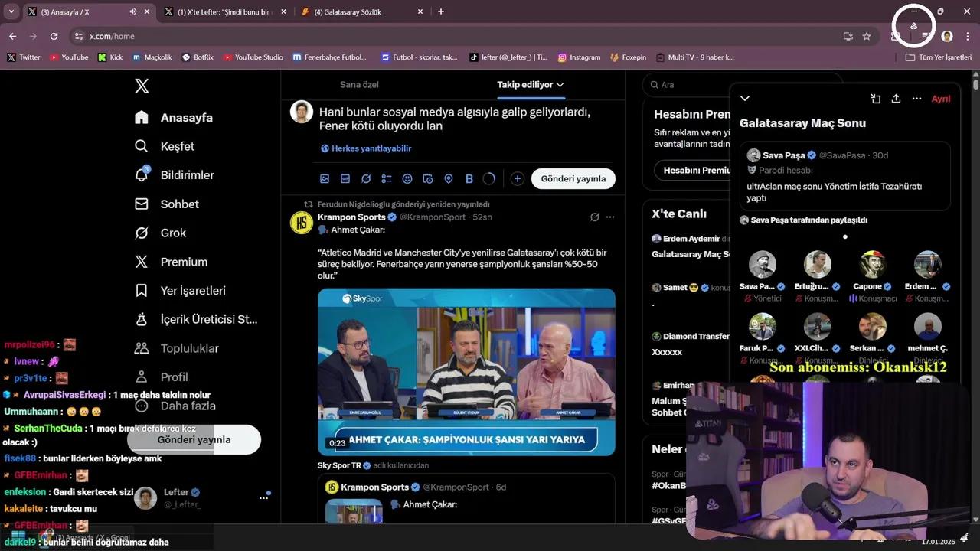Open the emoji picker in composer

click(407, 178)
